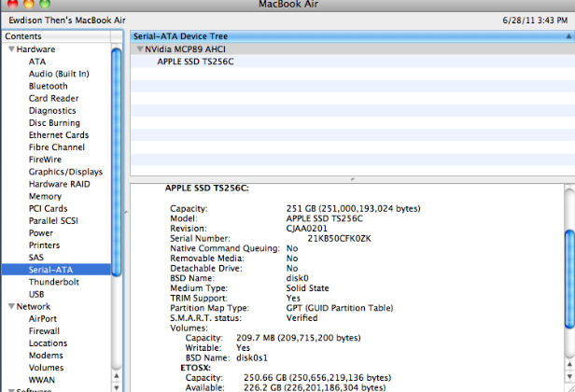Click the Medium Type value Solid State
This screenshot has height=392, width=575.
point(307,288)
